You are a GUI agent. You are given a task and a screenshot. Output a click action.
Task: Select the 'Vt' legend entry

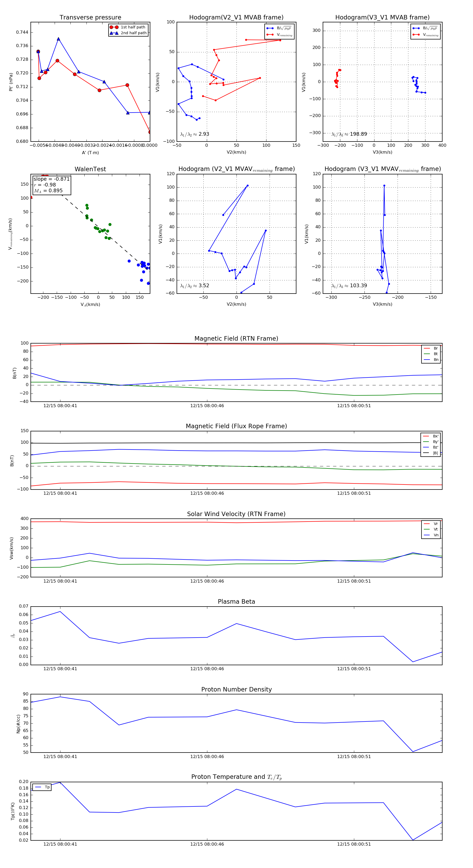coord(431,529)
